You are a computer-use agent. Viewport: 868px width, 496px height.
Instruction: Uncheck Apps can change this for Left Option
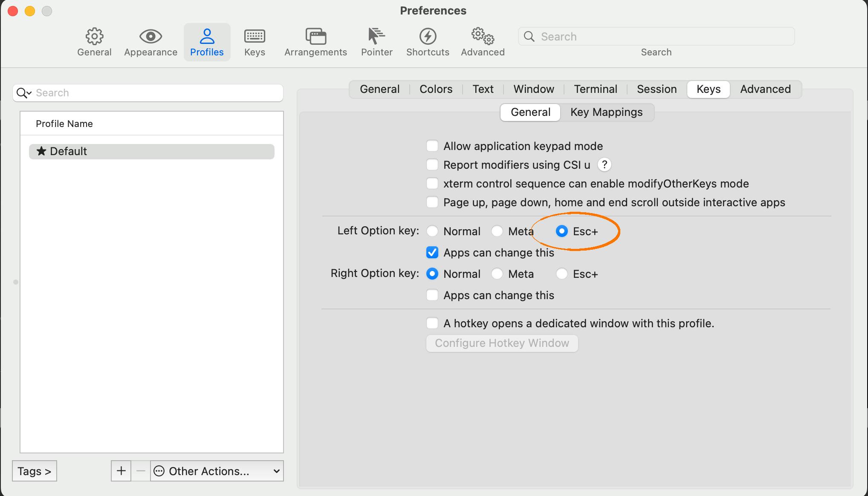(x=432, y=252)
